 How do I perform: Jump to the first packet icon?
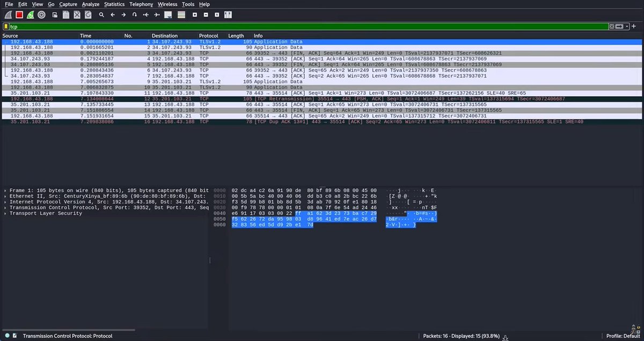(145, 14)
